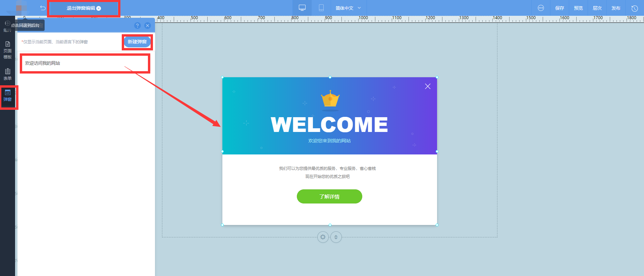Click 预览 to preview the site
Image resolution: width=644 pixels, height=276 pixels.
pos(578,8)
